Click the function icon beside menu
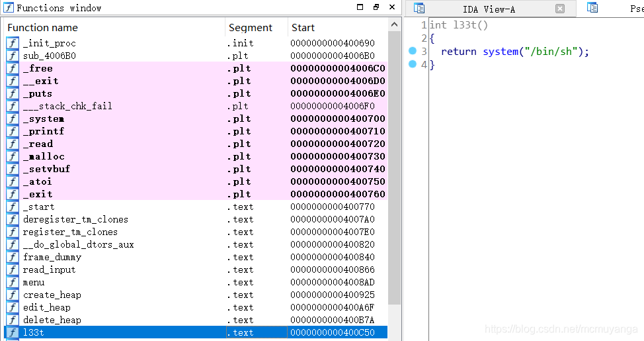The image size is (644, 341). 13,282
